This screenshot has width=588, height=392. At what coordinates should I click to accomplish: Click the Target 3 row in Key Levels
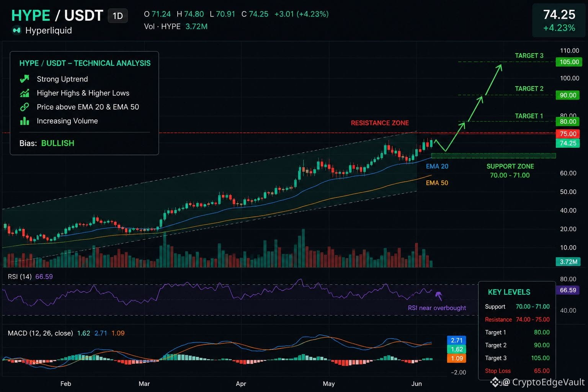517,358
